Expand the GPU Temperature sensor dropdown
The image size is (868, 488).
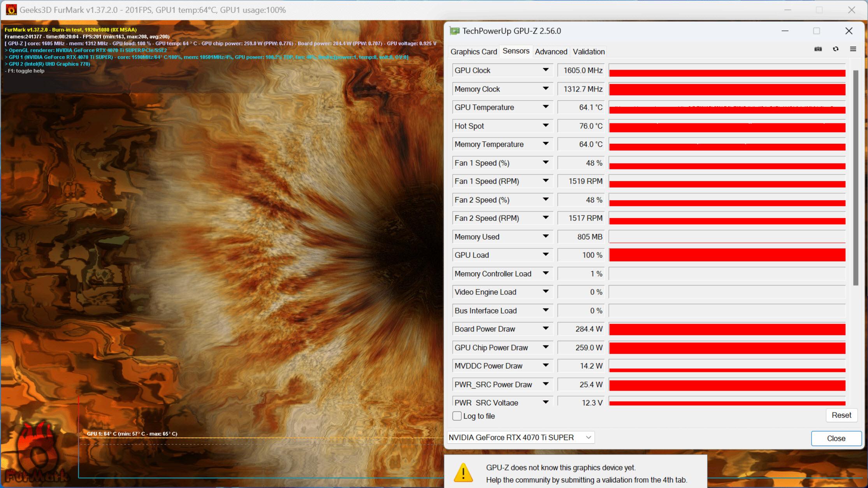546,107
